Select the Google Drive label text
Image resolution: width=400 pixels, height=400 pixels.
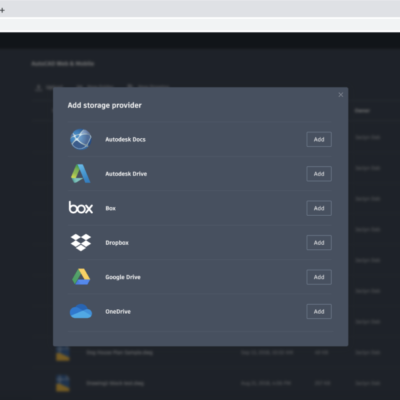pyautogui.click(x=123, y=277)
